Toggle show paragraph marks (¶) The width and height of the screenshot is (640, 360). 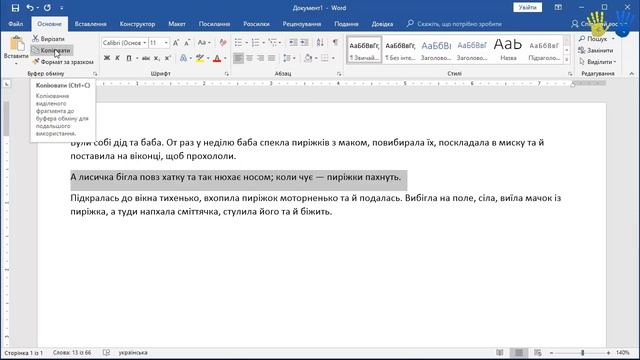(x=335, y=43)
